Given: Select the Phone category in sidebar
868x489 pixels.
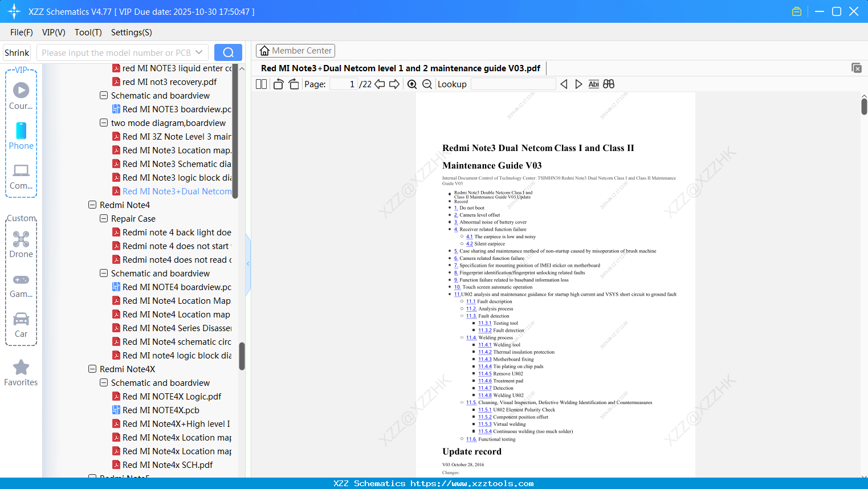Looking at the screenshot, I should click(x=21, y=136).
